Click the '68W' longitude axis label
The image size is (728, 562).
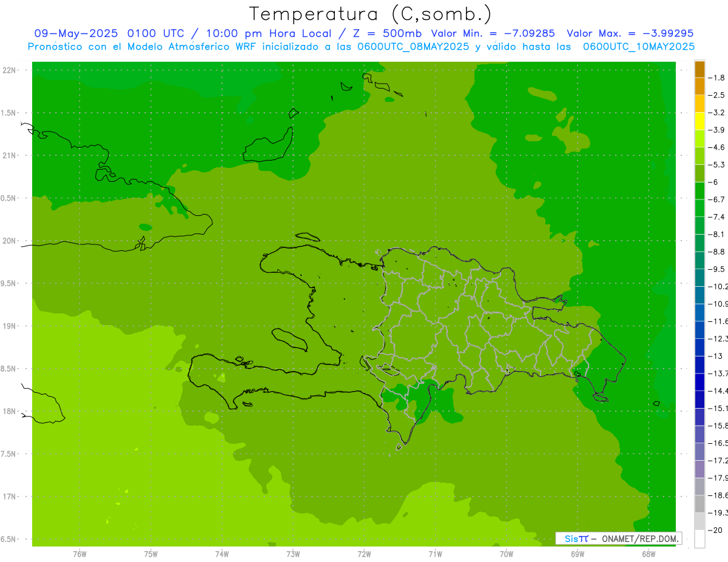tap(649, 554)
